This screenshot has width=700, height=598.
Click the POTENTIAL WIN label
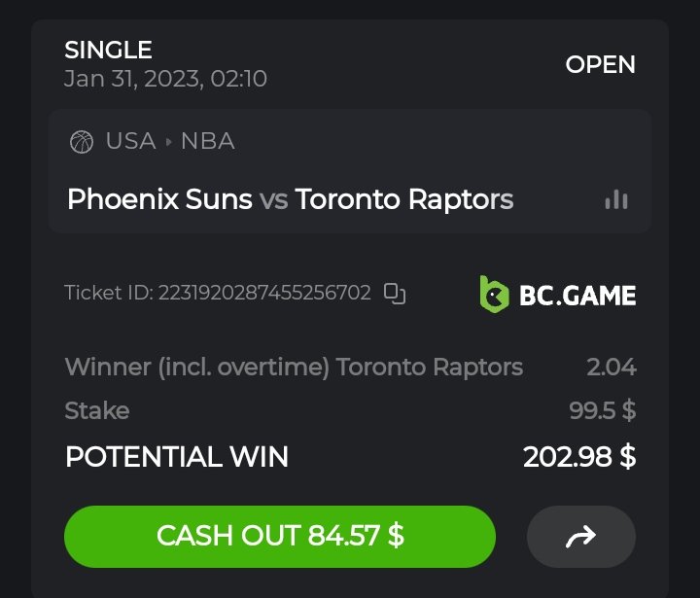176,456
